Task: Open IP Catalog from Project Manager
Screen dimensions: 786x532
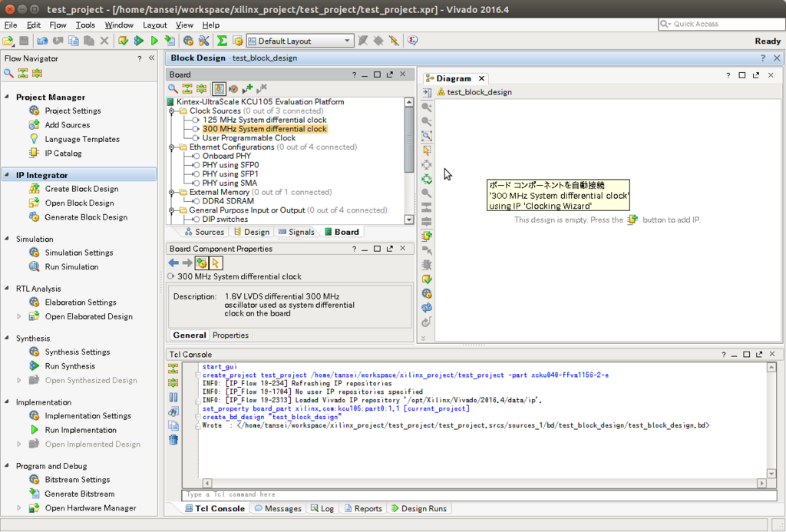Action: pos(63,154)
